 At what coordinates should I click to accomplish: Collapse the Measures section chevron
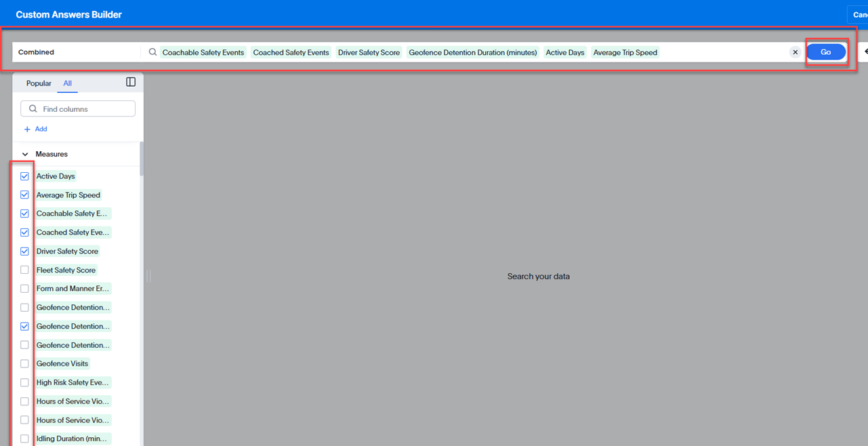[x=25, y=155]
